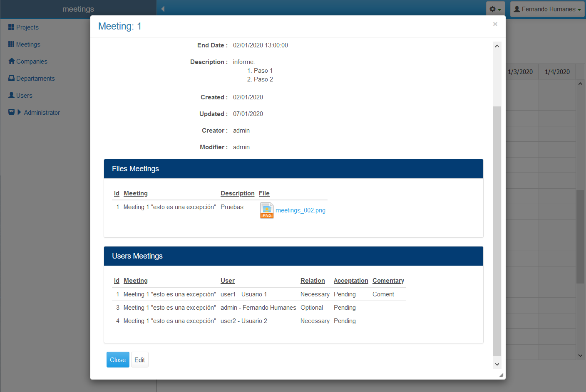Viewport: 586px width, 392px height.
Task: Click the Files Meetings panel header
Action: pyautogui.click(x=293, y=169)
